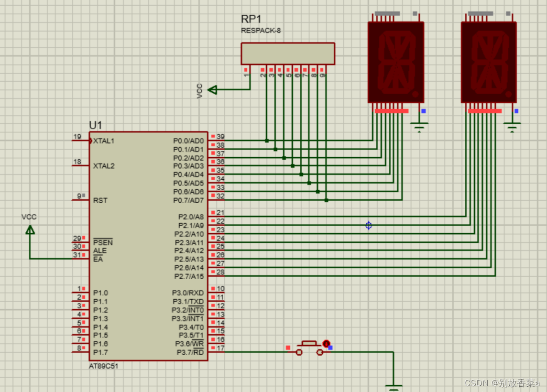The image size is (547, 392).
Task: Click the P3.1/TXD pin label
Action: click(188, 302)
